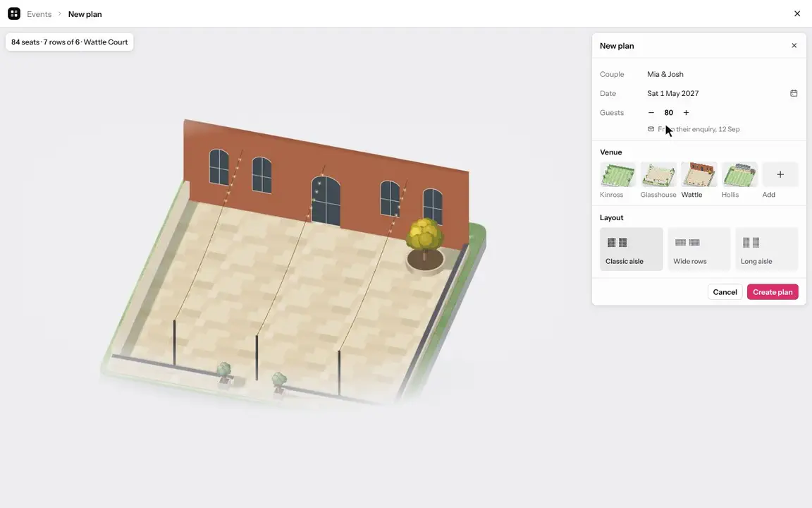The height and width of the screenshot is (508, 812).
Task: Click the envelope enquiry icon
Action: 651,129
